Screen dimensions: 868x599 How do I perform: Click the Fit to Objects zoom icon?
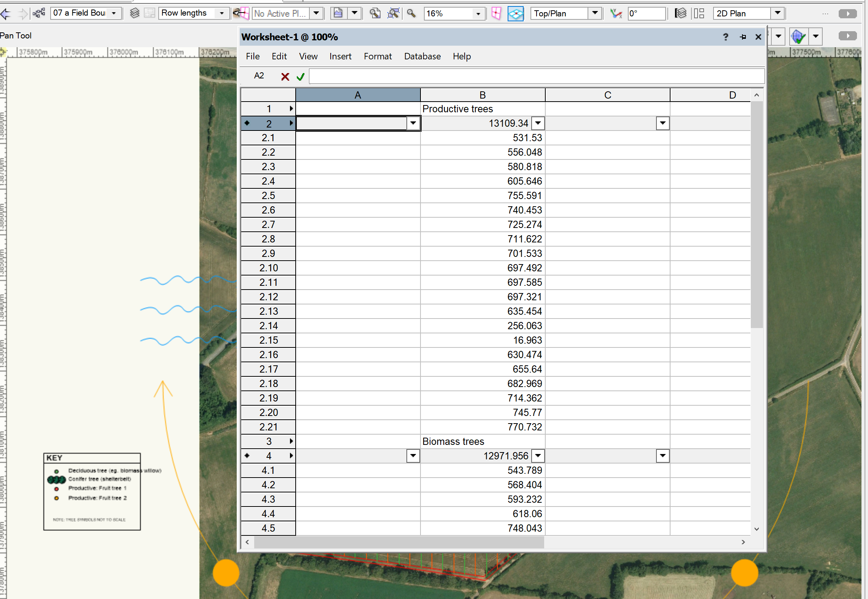[x=393, y=14]
